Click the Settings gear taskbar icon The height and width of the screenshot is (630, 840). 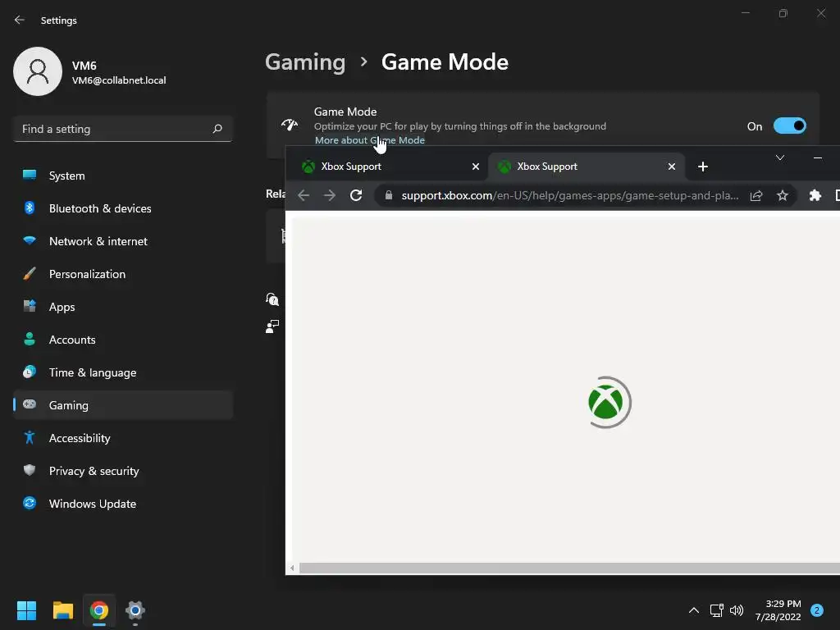135,610
